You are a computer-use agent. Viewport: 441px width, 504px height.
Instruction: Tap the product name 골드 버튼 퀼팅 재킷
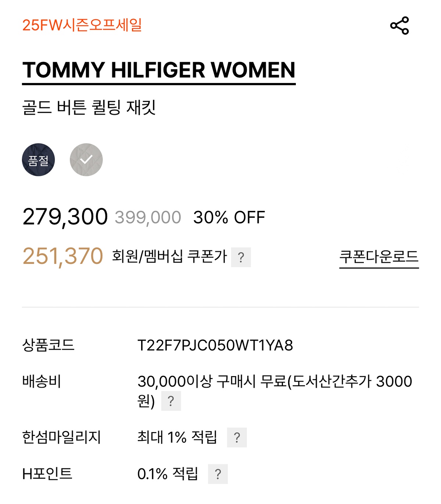tap(89, 107)
